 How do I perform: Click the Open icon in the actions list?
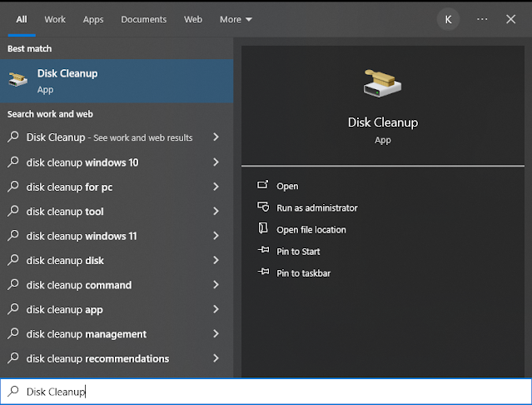pos(263,186)
